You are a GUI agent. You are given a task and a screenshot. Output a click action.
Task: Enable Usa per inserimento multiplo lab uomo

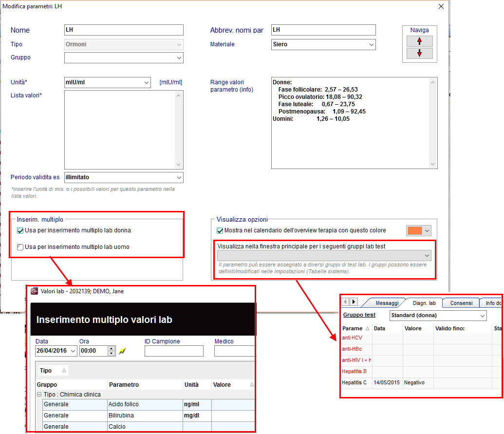point(20,247)
